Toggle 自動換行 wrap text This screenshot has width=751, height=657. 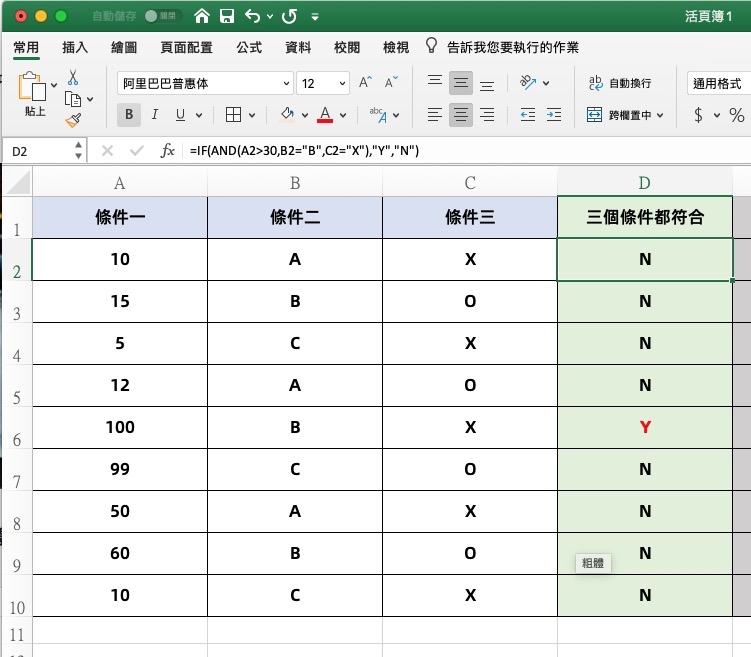point(620,84)
